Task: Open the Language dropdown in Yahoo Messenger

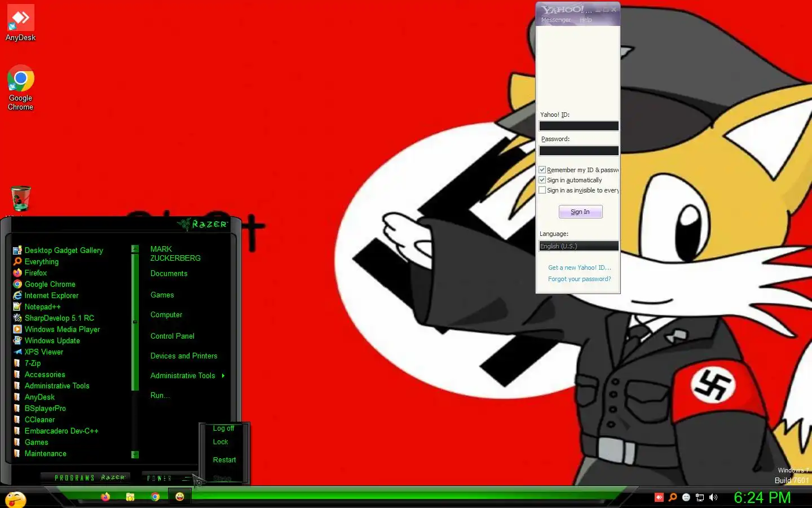Action: [579, 246]
